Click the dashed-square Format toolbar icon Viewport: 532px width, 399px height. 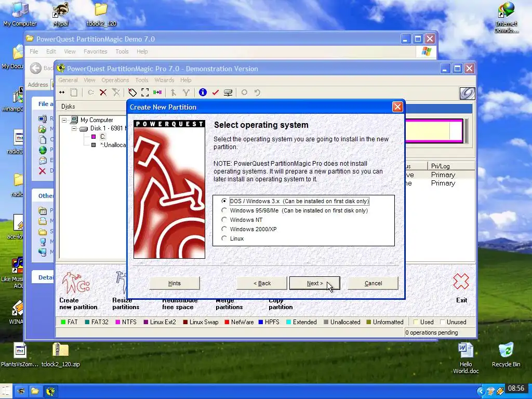(145, 92)
